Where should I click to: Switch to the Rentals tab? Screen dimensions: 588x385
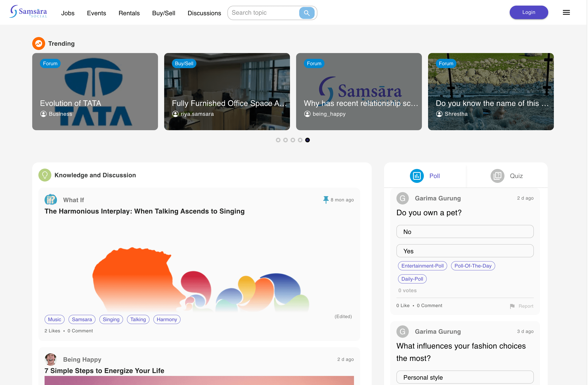click(x=129, y=13)
